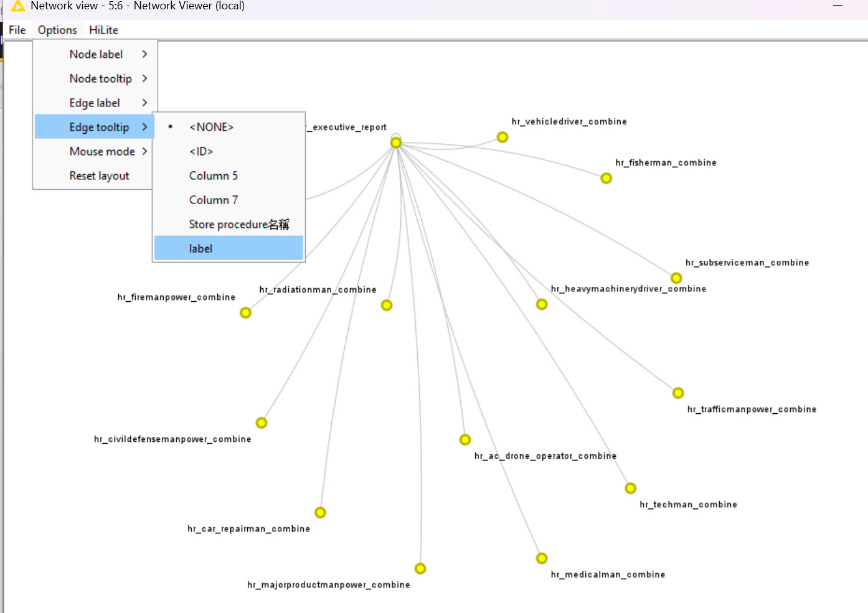Select Column 7 as edge tooltip

click(x=229, y=200)
